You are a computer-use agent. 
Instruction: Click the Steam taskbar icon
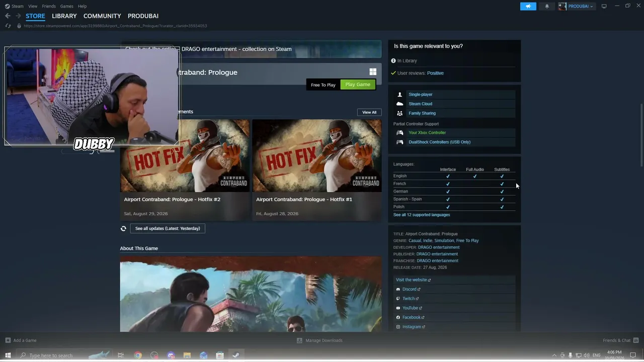[236, 355]
